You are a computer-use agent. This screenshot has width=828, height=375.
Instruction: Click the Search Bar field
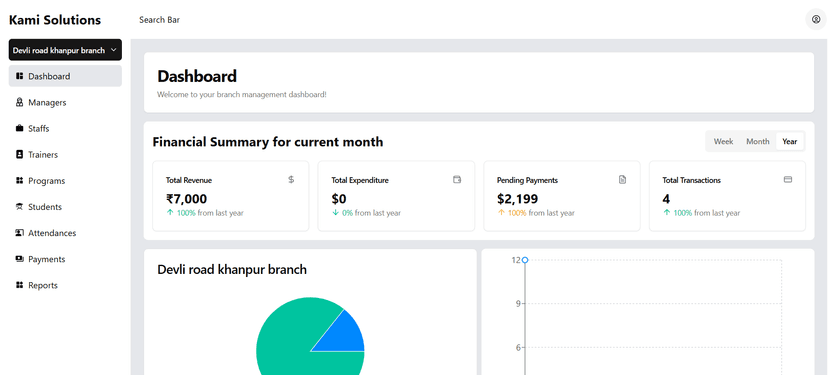tap(159, 20)
